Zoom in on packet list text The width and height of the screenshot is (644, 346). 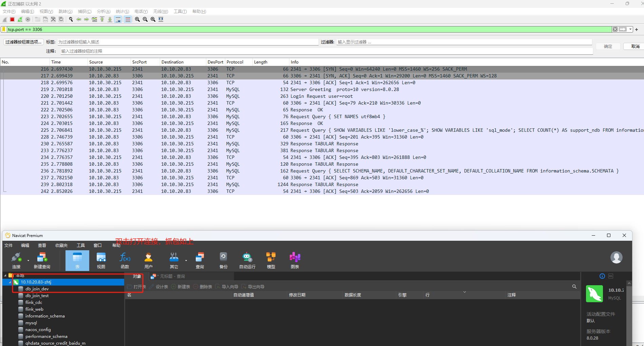coord(137,19)
